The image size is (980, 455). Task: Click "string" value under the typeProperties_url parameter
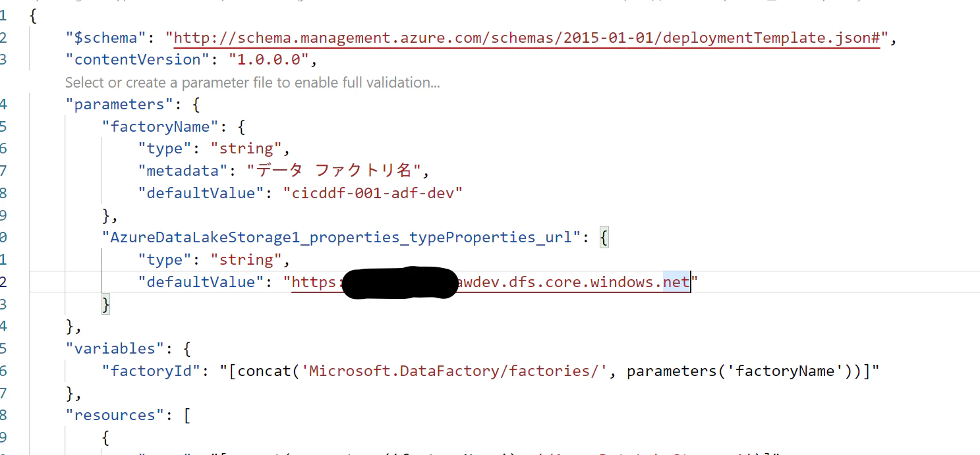pyautogui.click(x=246, y=259)
